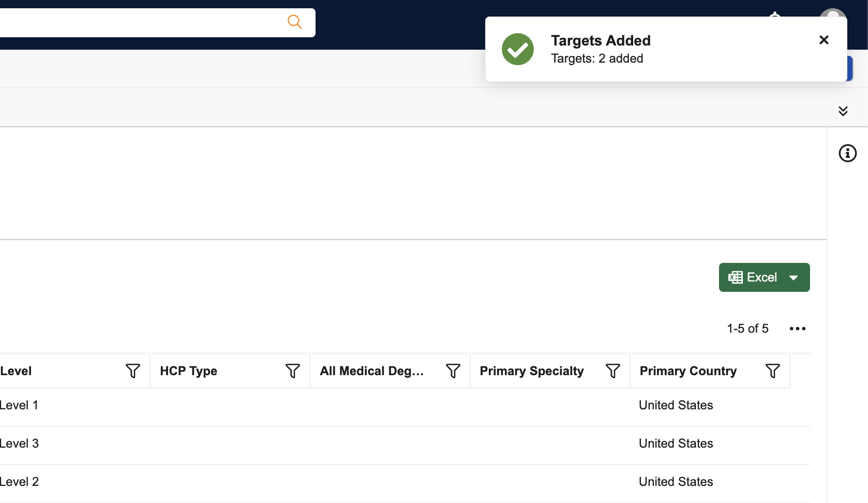The image size is (868, 503).
Task: Close the Targets Added notification
Action: [824, 40]
